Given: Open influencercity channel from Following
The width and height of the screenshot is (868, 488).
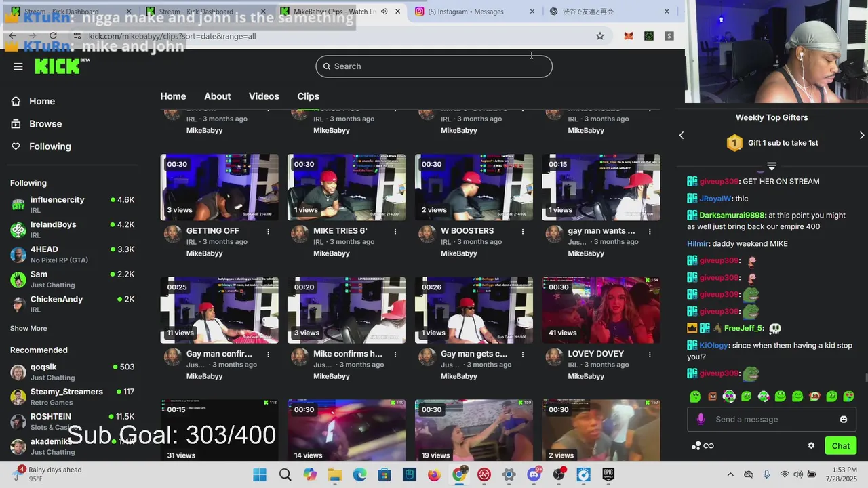Looking at the screenshot, I should tap(73, 205).
